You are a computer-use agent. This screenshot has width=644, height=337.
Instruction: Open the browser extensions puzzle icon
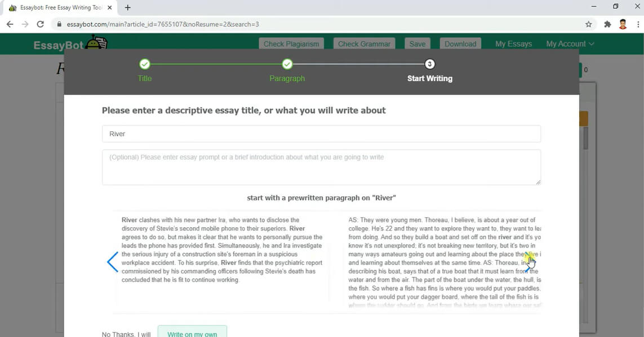pos(607,24)
